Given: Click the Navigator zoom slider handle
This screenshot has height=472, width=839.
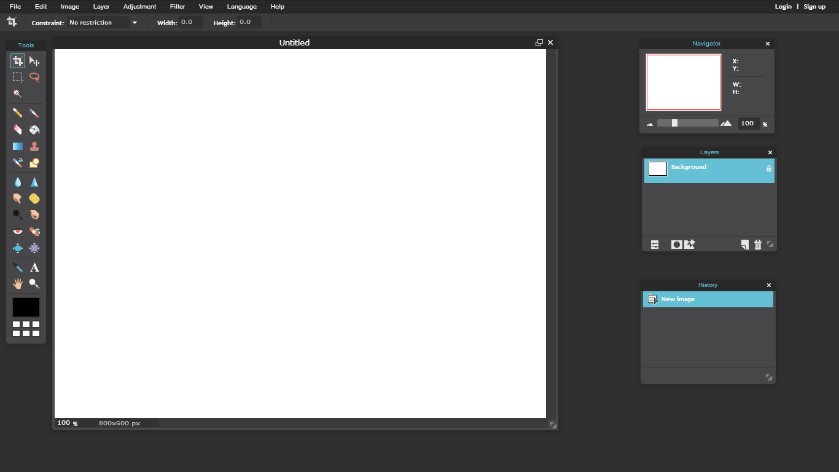Looking at the screenshot, I should [x=675, y=123].
